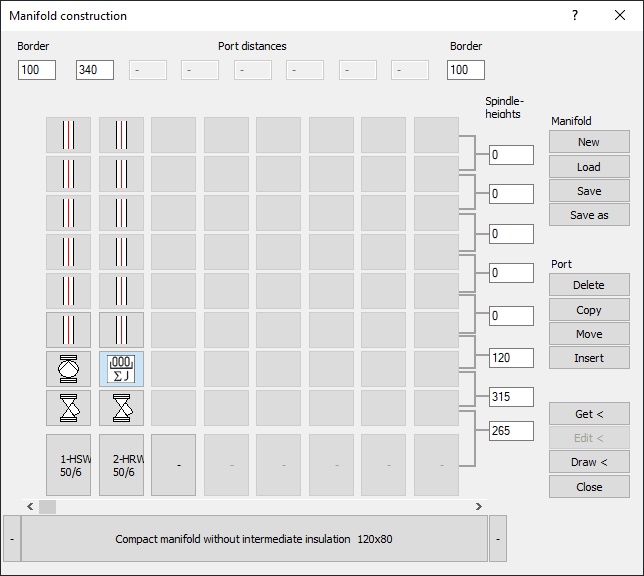The image size is (644, 576).
Task: Select the empty cell right of heat meter
Action: (173, 369)
